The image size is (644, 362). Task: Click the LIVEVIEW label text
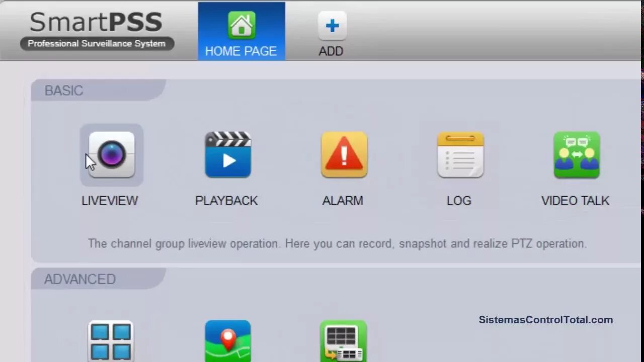110,201
